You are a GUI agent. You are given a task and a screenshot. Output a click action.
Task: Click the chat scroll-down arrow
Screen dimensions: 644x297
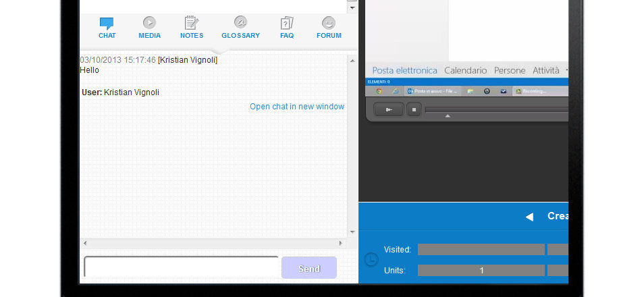coord(352,232)
